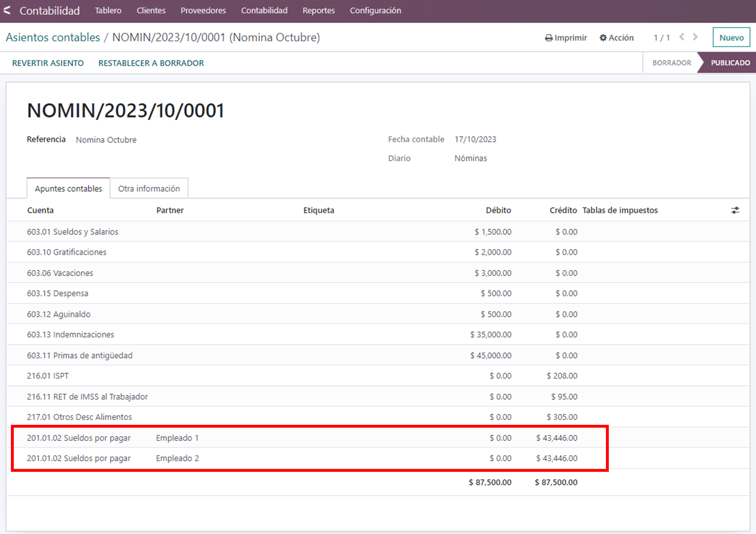The height and width of the screenshot is (534, 756).
Task: Click the Imprimir printer button
Action: pyautogui.click(x=566, y=38)
